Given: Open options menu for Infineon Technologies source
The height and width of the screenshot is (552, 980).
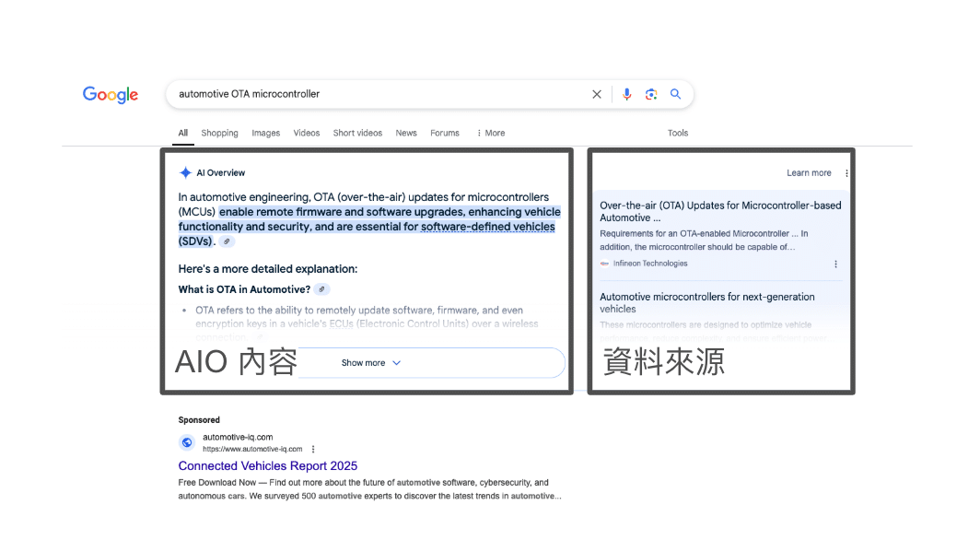Looking at the screenshot, I should (x=836, y=264).
